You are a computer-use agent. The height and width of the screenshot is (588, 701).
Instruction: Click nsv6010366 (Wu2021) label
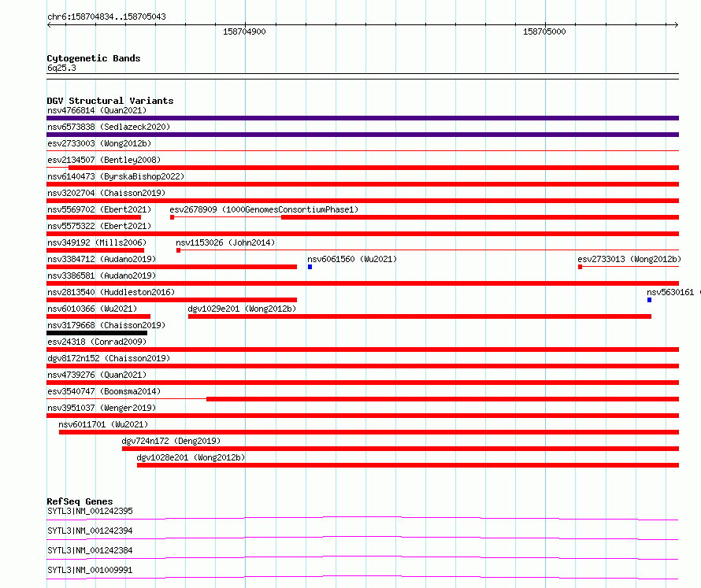coord(92,309)
